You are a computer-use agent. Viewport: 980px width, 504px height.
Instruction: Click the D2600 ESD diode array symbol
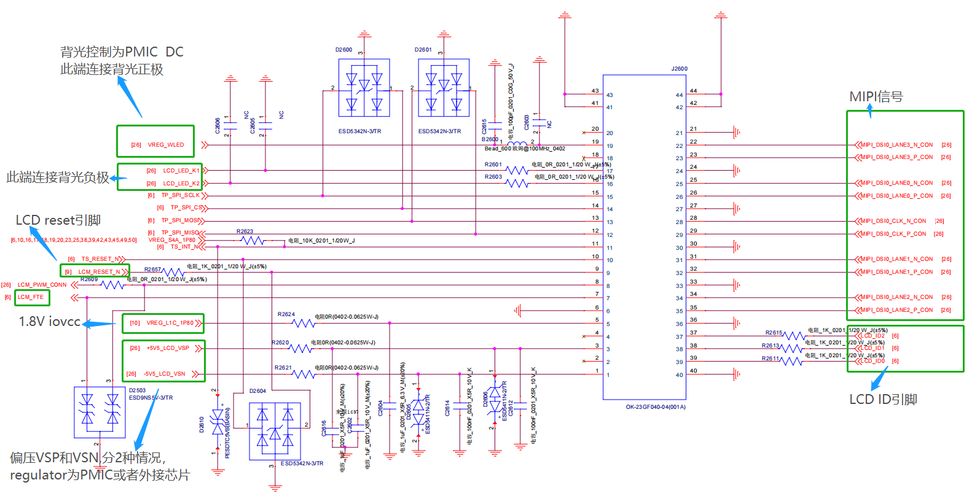pyautogui.click(x=364, y=88)
